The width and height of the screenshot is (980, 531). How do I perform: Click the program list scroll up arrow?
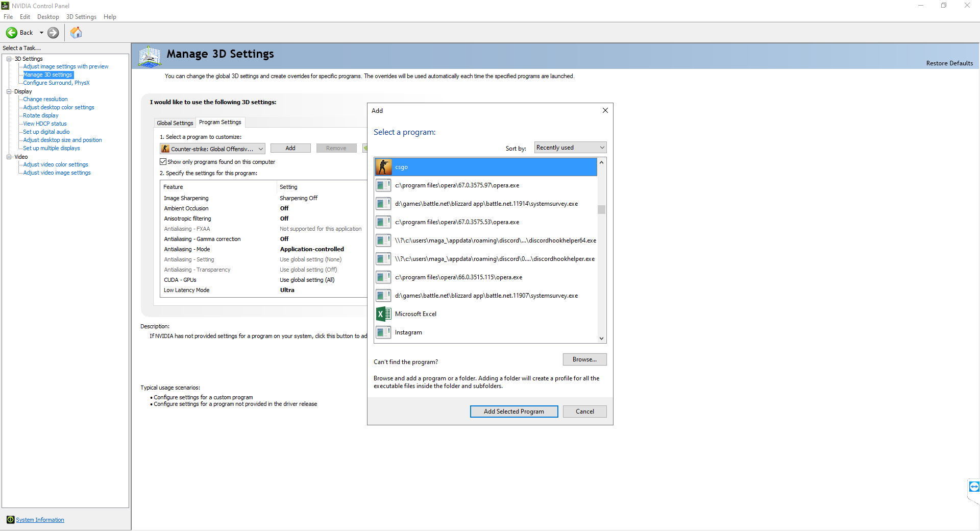[602, 162]
